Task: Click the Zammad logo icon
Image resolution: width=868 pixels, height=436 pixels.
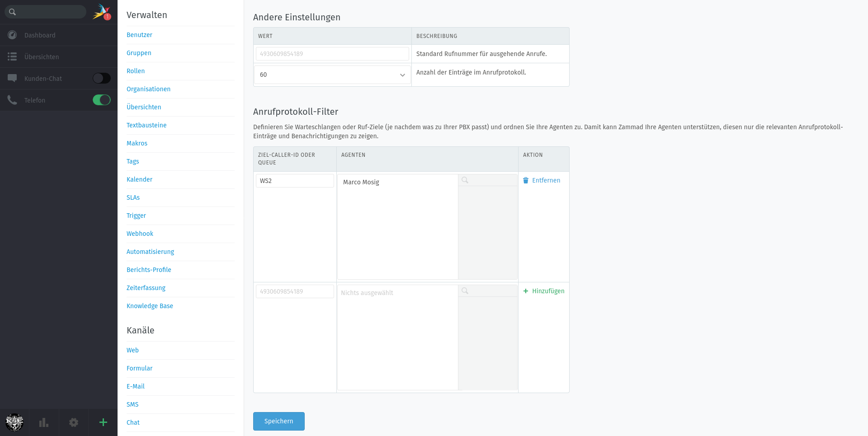Action: pyautogui.click(x=101, y=12)
